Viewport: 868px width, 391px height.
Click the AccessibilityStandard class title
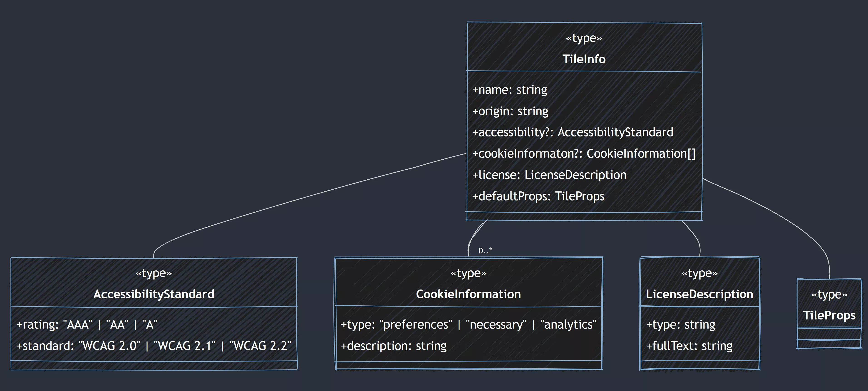tap(154, 294)
